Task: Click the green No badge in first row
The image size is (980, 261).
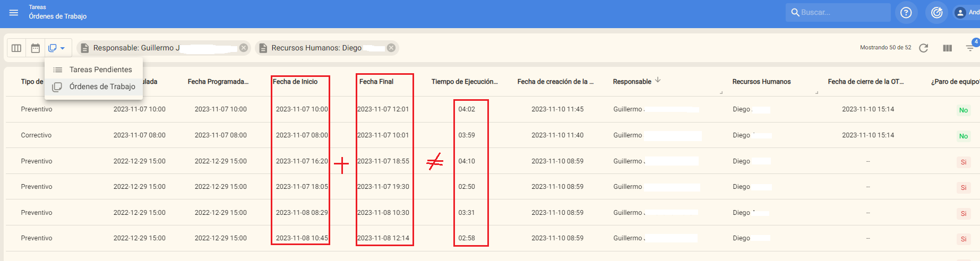Action: [963, 110]
